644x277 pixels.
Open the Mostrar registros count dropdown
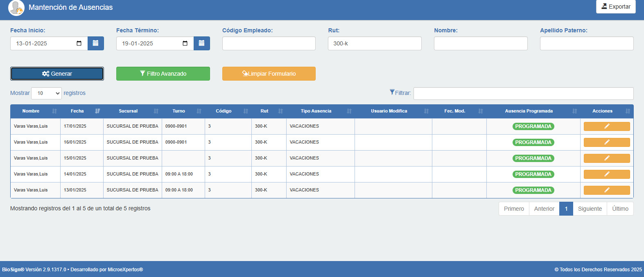coord(46,93)
